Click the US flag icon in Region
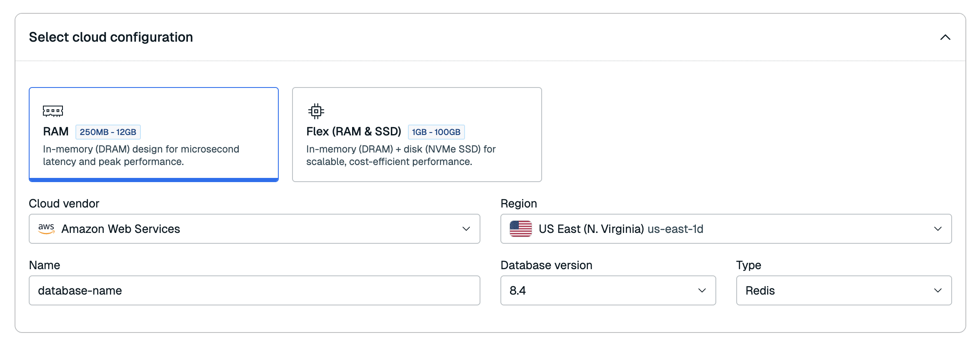The height and width of the screenshot is (345, 980). pos(520,229)
